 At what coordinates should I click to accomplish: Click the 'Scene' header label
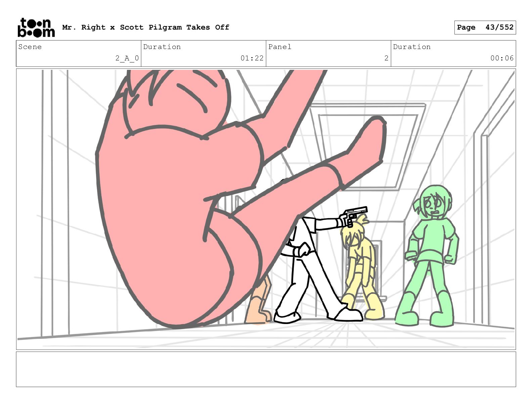[x=30, y=47]
